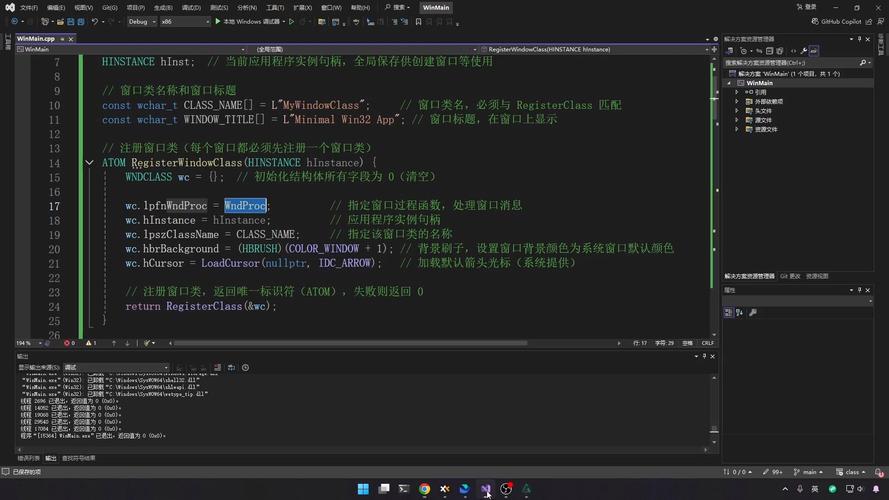Open the output source dropdown
Image resolution: width=889 pixels, height=500 pixels.
116,367
